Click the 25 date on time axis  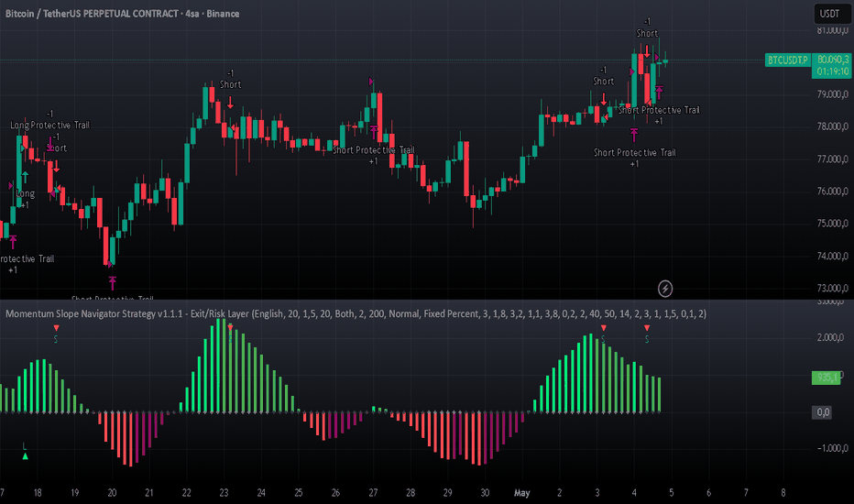coord(299,493)
